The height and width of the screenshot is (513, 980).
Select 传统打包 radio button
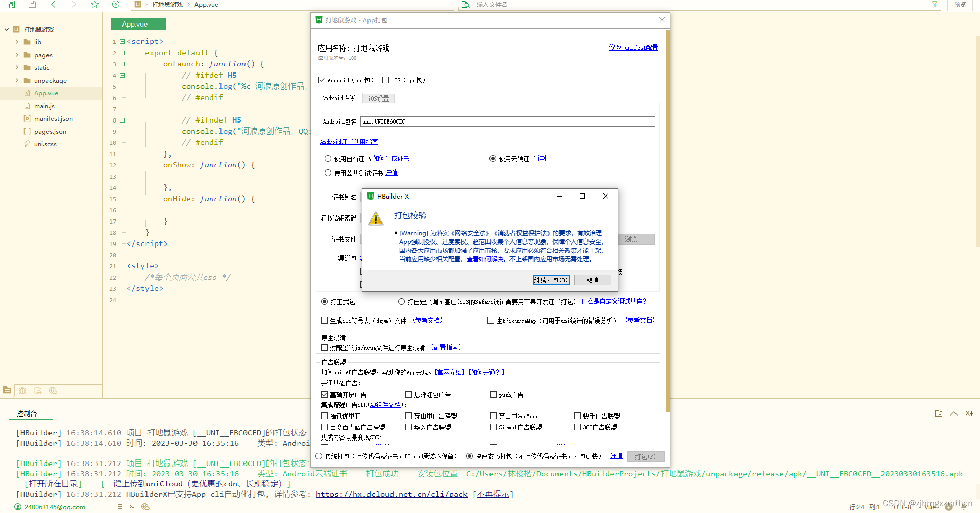pyautogui.click(x=319, y=456)
